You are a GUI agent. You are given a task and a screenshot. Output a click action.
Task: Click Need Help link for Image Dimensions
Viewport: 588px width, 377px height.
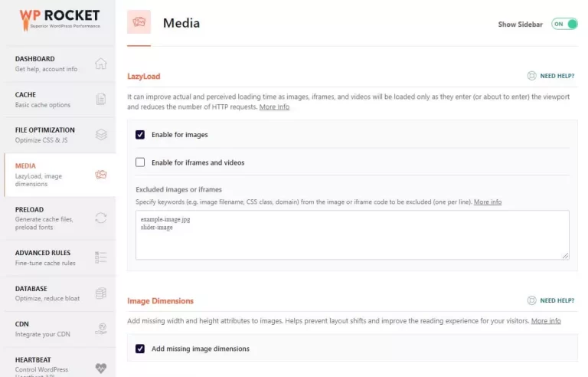(557, 300)
